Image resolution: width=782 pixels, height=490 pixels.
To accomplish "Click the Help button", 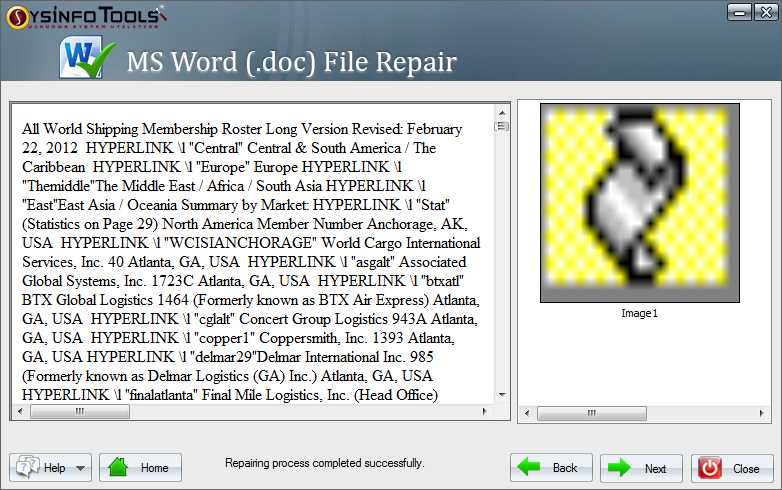I will coord(50,468).
